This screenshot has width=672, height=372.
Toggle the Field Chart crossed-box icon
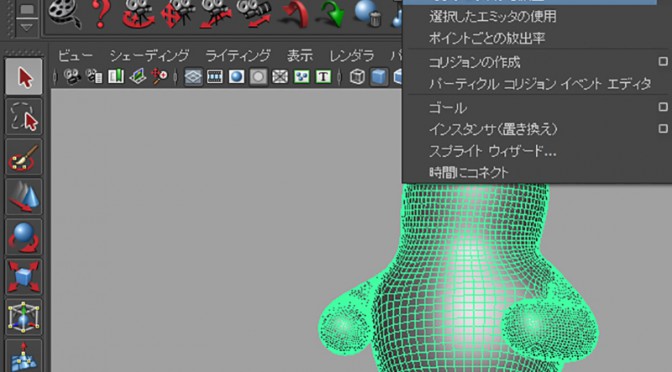pos(280,77)
